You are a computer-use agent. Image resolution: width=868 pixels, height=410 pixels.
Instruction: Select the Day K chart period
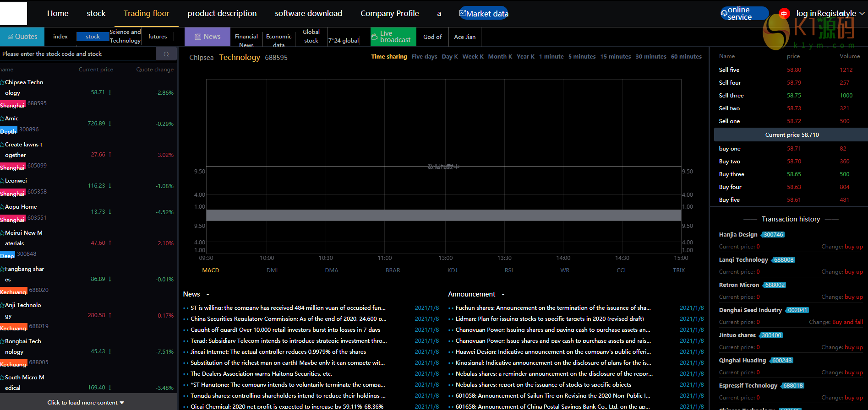click(x=449, y=57)
